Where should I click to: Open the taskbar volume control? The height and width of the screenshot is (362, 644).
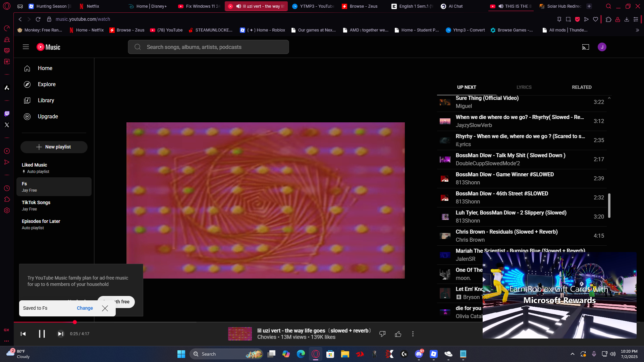coord(613,354)
